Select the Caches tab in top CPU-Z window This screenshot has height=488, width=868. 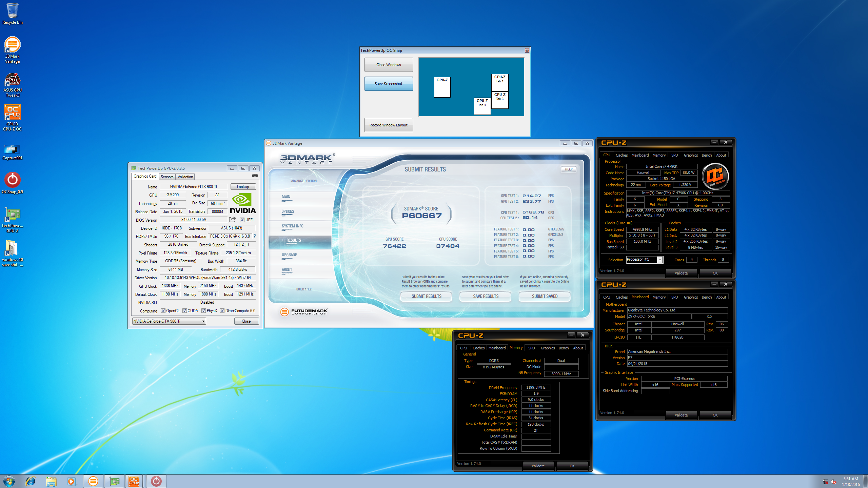[622, 155]
